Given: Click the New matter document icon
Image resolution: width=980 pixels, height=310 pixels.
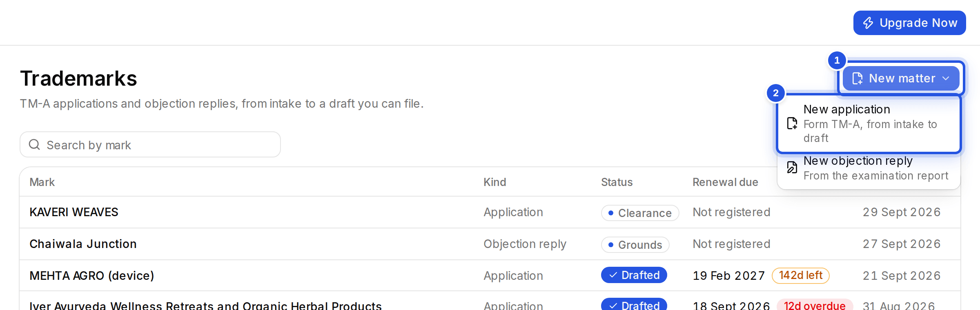Looking at the screenshot, I should click(857, 78).
